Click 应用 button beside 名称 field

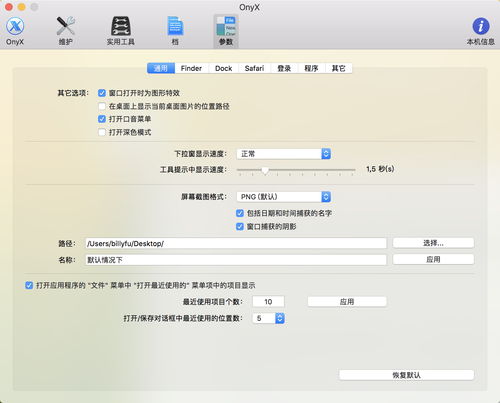(433, 259)
